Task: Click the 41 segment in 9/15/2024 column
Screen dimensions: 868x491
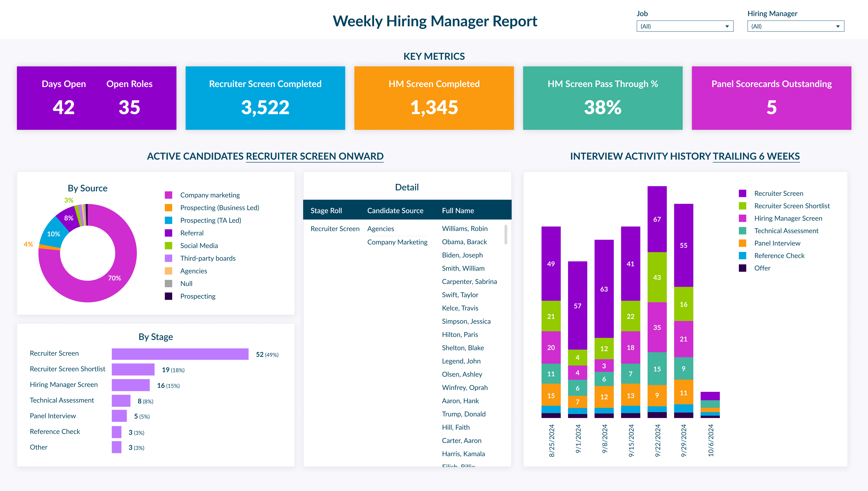Action: click(630, 264)
